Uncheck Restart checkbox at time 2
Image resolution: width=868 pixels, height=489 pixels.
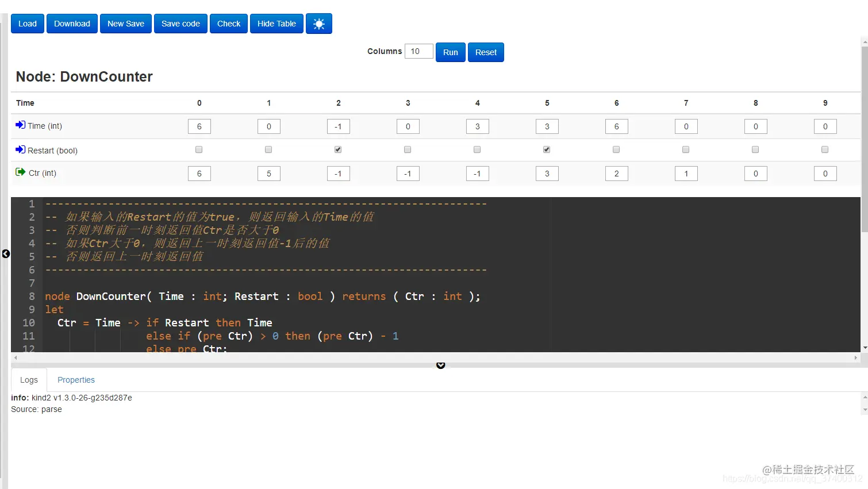(338, 149)
